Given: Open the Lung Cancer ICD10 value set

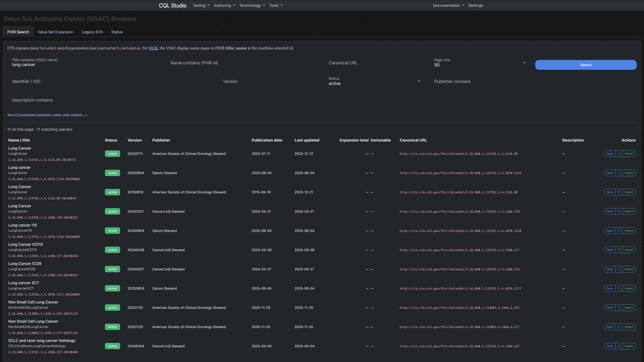Looking at the screenshot, I should (610, 250).
